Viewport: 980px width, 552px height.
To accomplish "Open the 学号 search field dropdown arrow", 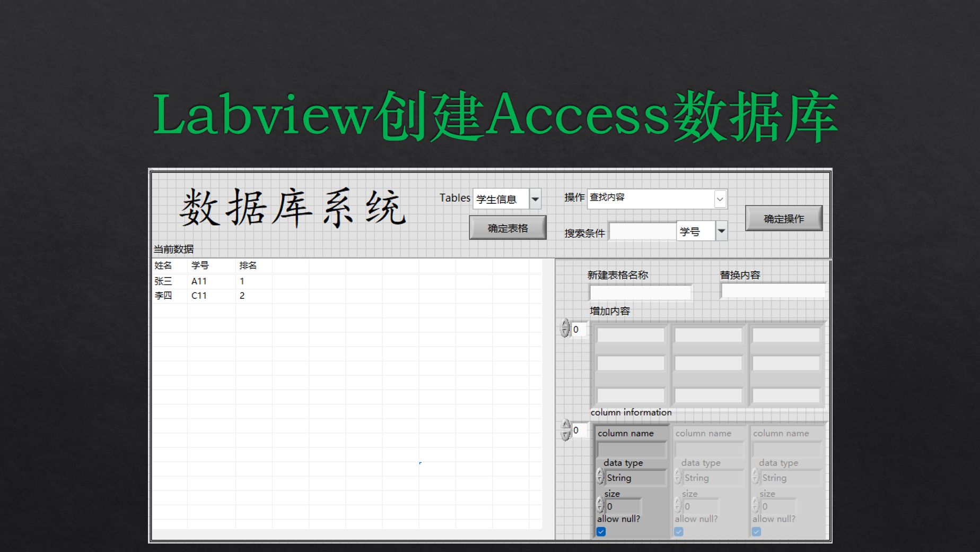I will [721, 231].
